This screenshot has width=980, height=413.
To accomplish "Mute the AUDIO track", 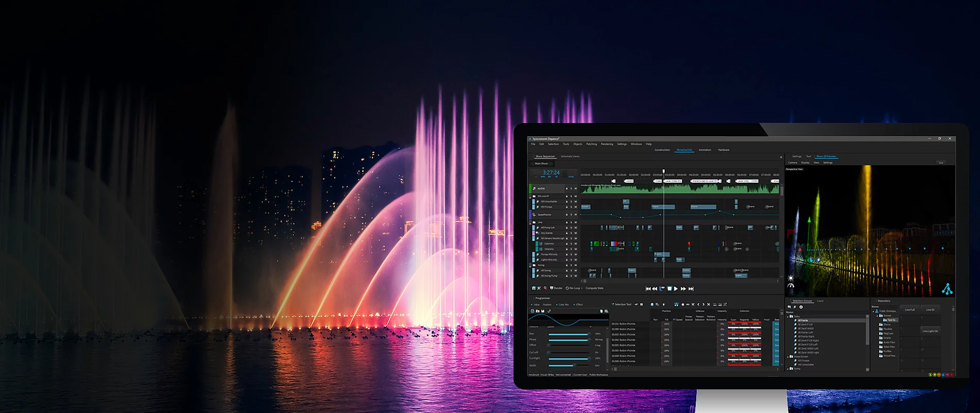I will [x=576, y=188].
